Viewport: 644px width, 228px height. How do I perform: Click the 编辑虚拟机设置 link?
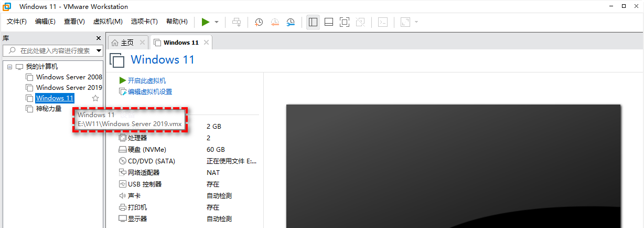point(149,91)
